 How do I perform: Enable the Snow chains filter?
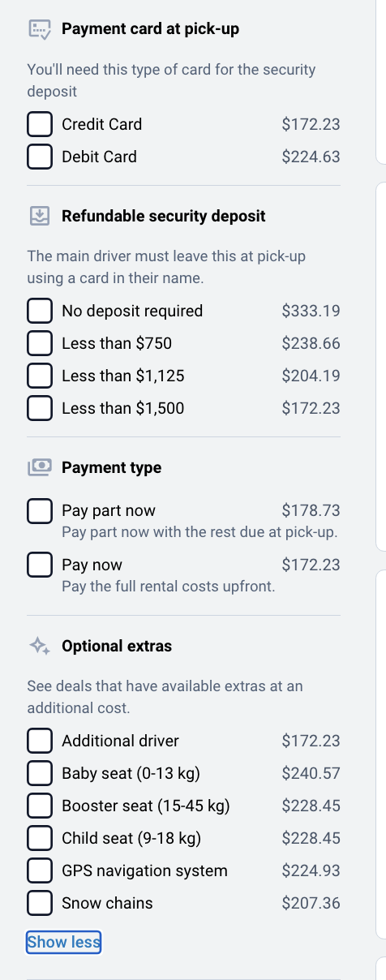pos(40,903)
